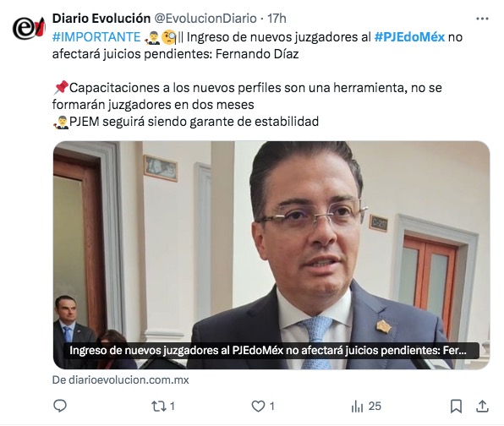This screenshot has height=426, width=504.
Task: Visit the diarioevolucion.com.mx source link
Action: [x=121, y=380]
